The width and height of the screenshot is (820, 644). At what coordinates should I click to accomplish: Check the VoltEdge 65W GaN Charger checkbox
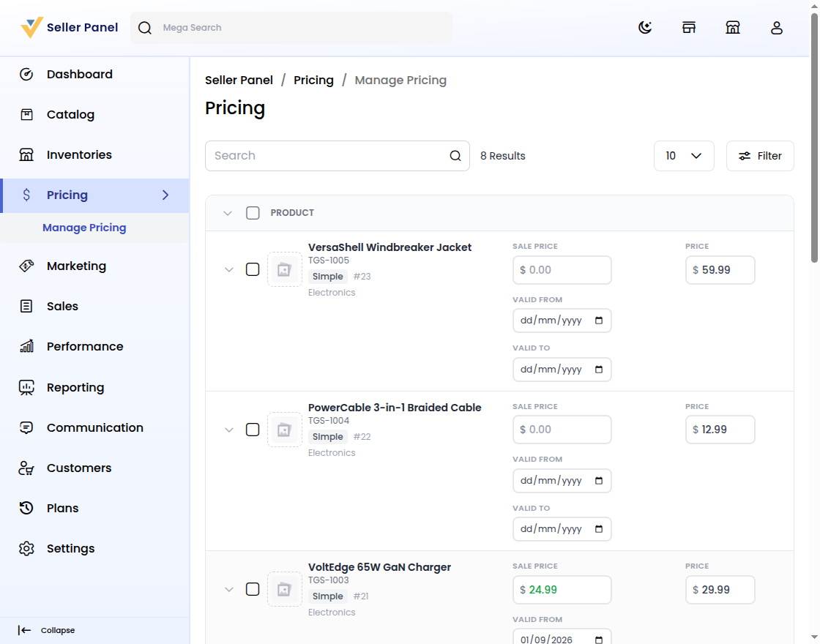[x=253, y=589]
